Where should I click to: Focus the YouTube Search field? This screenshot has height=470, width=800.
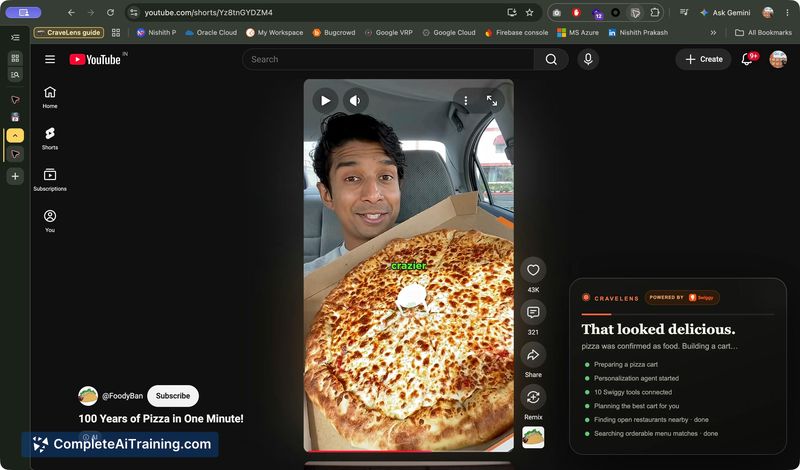pyautogui.click(x=389, y=59)
